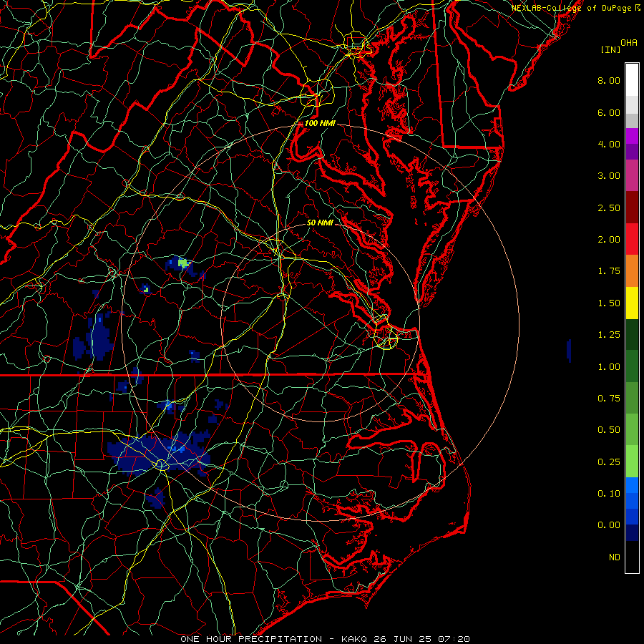Click the orange 1.75 legend swatch
The image size is (644, 644).
[x=632, y=270]
